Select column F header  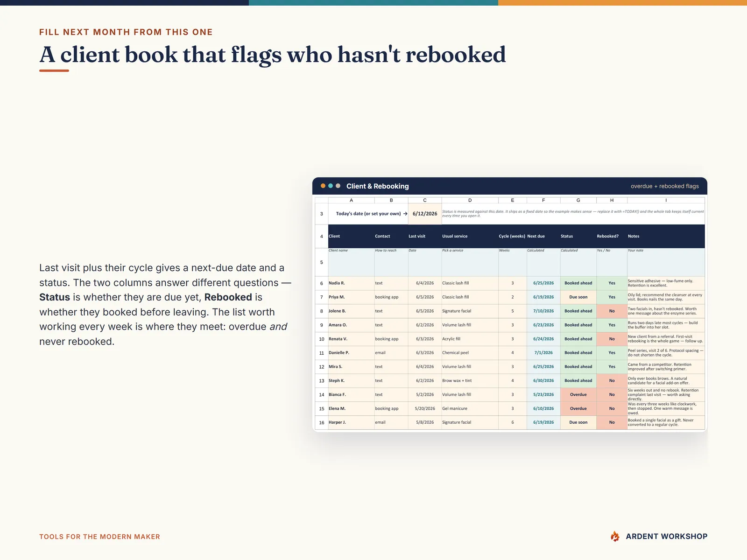(x=543, y=200)
